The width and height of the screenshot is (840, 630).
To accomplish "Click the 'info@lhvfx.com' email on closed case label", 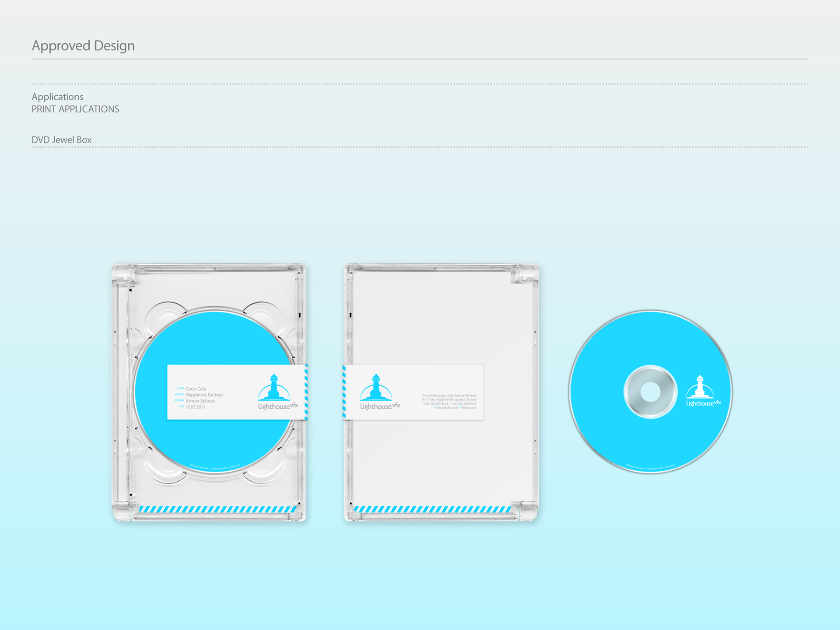I will pyautogui.click(x=446, y=408).
